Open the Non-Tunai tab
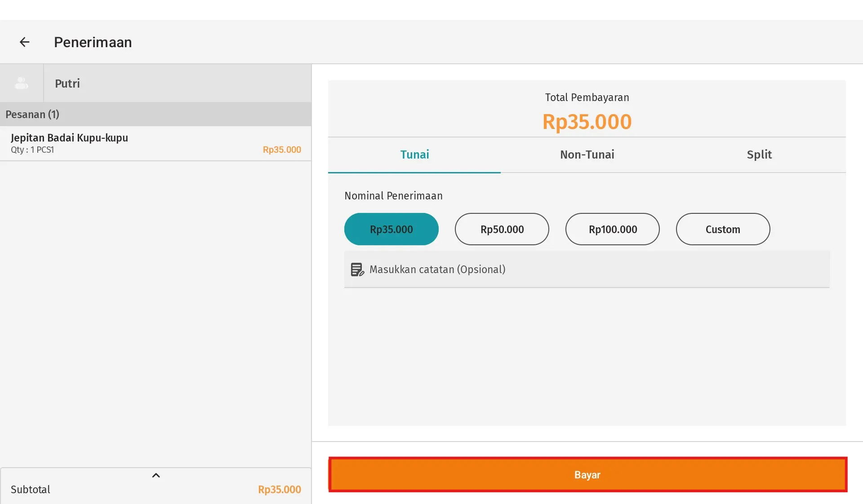The image size is (863, 504). (587, 155)
